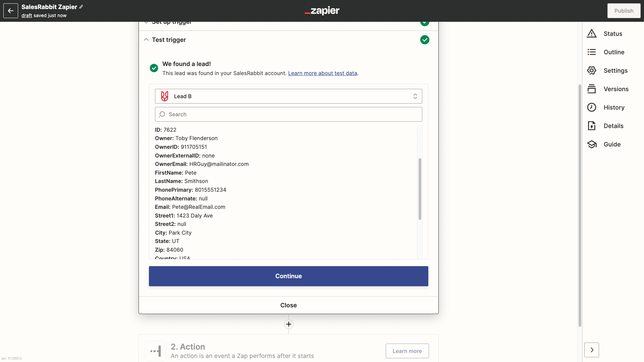The image size is (644, 362).
Task: Click OwnerExternalID: none row
Action: 185,156
